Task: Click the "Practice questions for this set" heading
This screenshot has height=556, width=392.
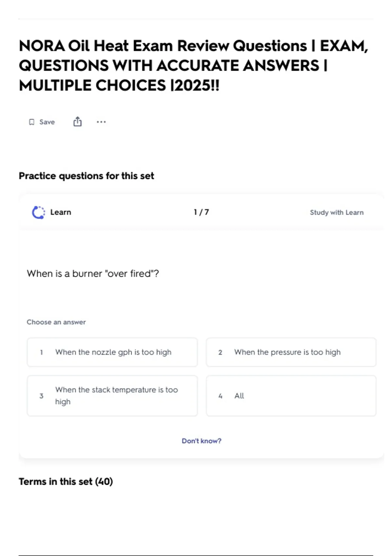Action: [x=86, y=176]
